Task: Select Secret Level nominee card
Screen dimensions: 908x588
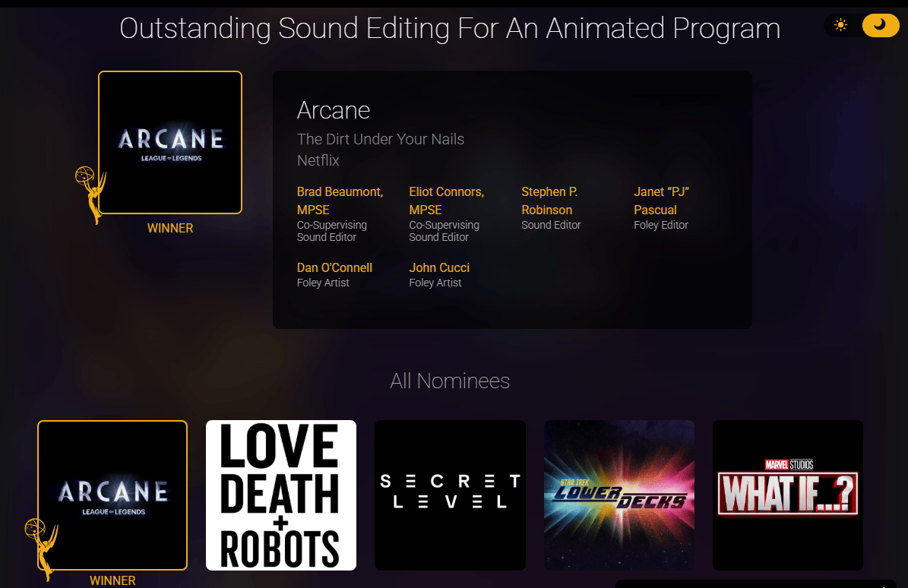Action: [450, 495]
